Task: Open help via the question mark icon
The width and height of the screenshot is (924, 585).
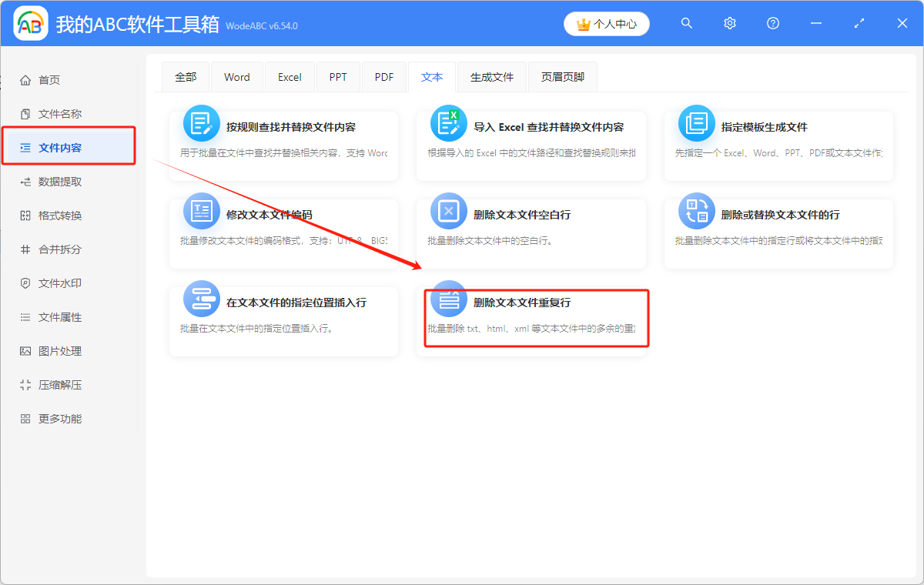Action: click(x=772, y=23)
